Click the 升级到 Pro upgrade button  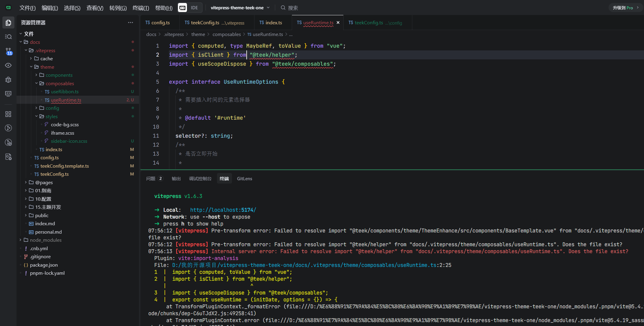tap(625, 8)
